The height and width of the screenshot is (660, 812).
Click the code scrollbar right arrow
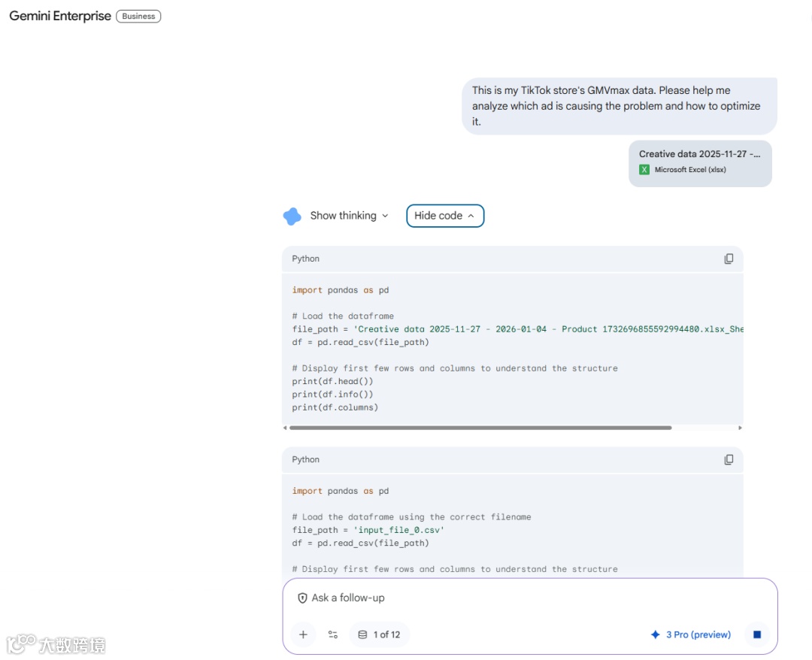tap(740, 428)
